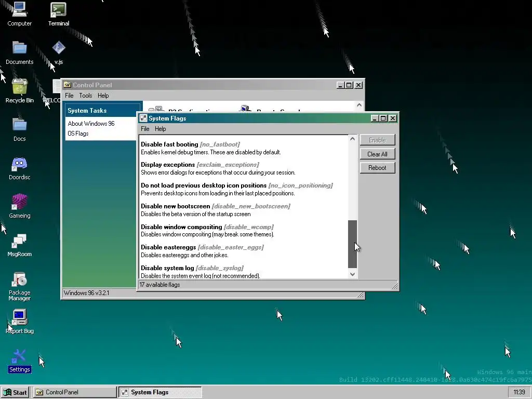Open the Start menu
Screen dimensions: 532x399
click(x=15, y=392)
